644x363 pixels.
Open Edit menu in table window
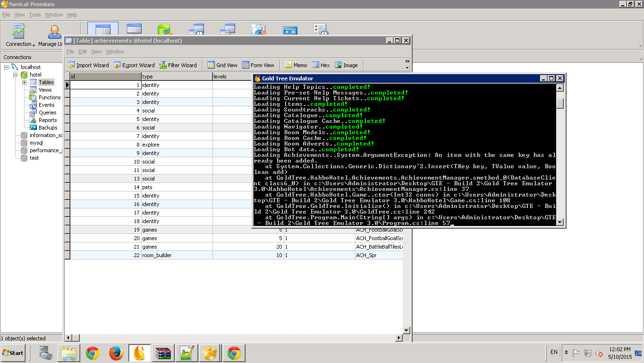83,52
